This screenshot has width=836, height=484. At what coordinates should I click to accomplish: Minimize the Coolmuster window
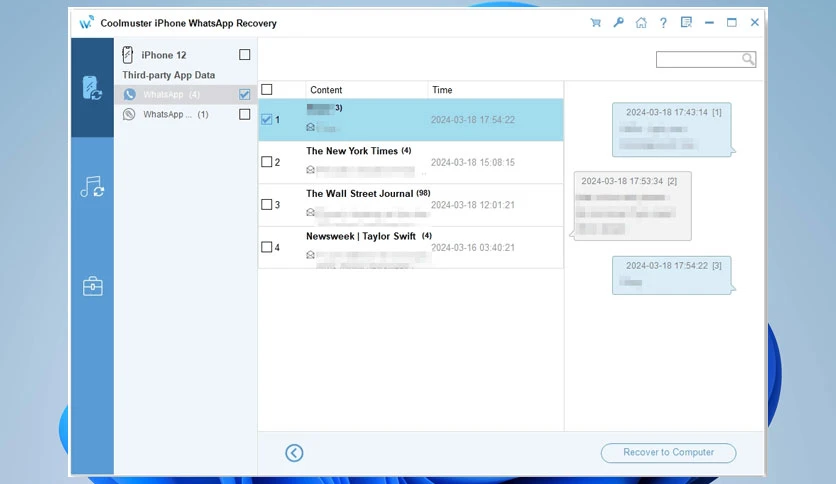709,22
